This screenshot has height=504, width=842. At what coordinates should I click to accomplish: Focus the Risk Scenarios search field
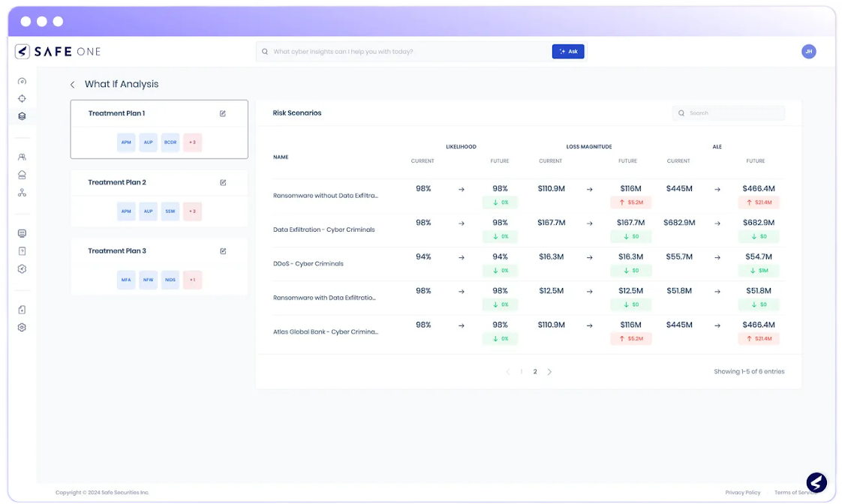(x=729, y=113)
